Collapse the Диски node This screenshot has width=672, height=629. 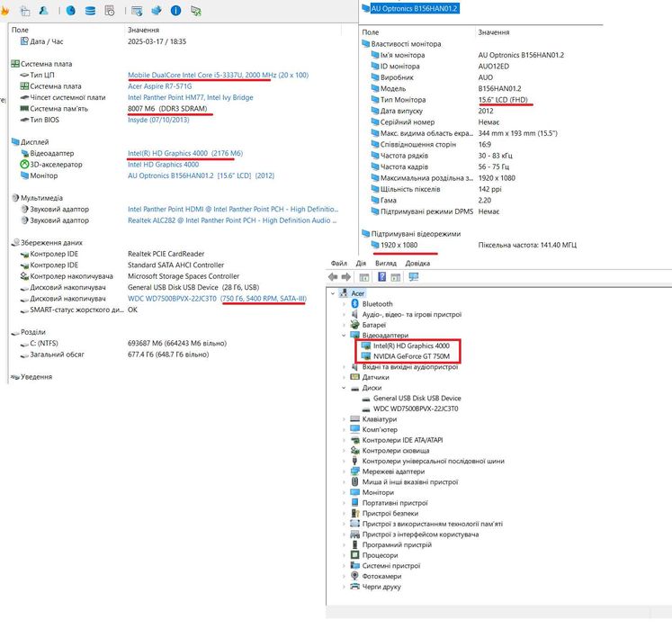point(344,388)
